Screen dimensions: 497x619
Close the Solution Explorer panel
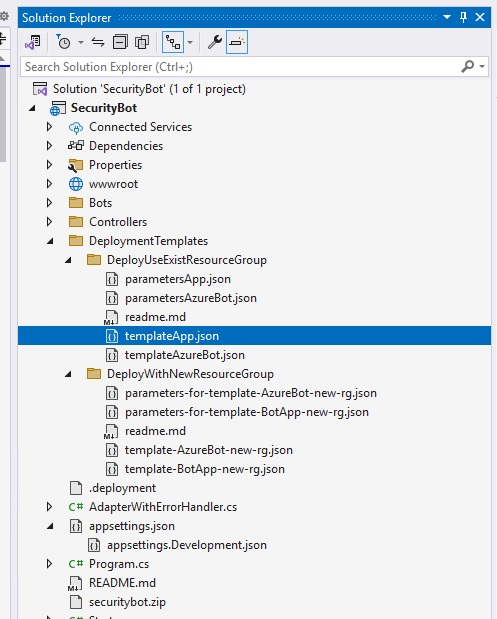tap(480, 17)
